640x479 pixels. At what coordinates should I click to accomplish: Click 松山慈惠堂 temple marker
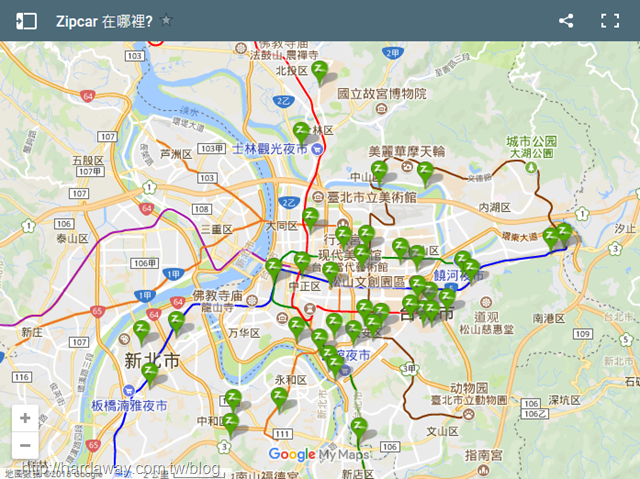pyautogui.click(x=486, y=303)
